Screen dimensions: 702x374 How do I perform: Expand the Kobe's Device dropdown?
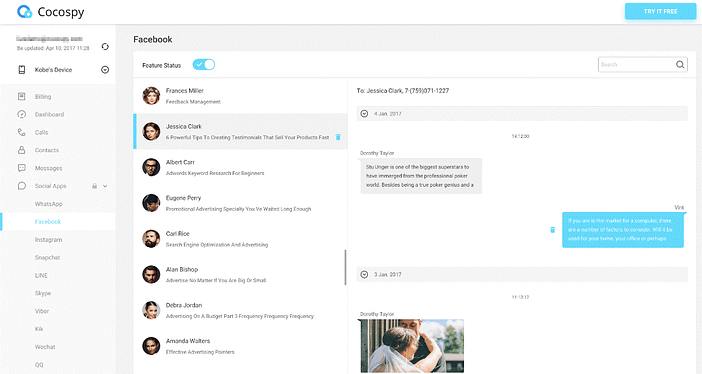[105, 70]
